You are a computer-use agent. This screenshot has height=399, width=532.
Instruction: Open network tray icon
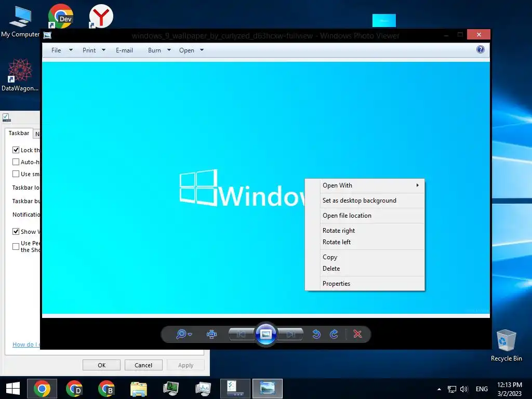[451, 389]
